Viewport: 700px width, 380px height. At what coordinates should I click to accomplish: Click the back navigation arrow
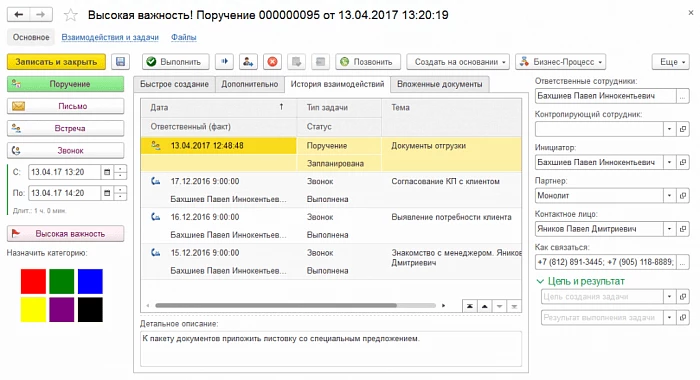point(19,15)
